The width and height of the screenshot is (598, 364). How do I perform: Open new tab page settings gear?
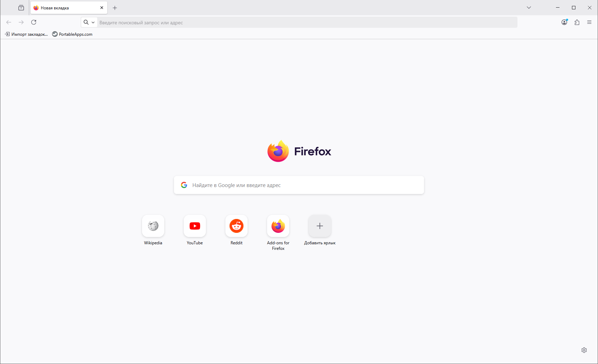584,350
